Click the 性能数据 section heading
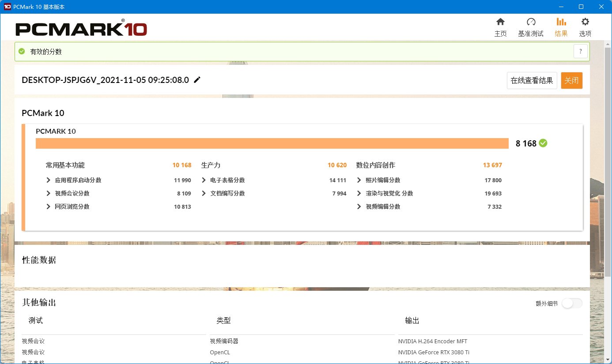Image resolution: width=612 pixels, height=364 pixels. point(39,260)
